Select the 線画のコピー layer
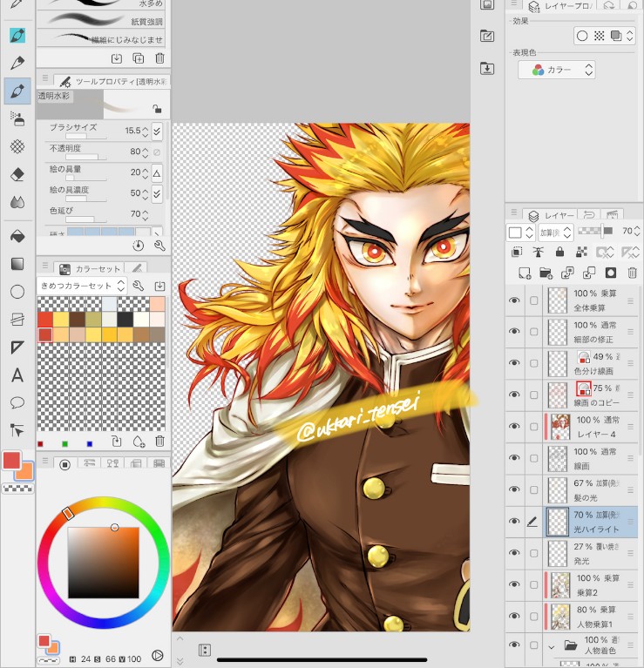This screenshot has height=668, width=644. pos(592,395)
